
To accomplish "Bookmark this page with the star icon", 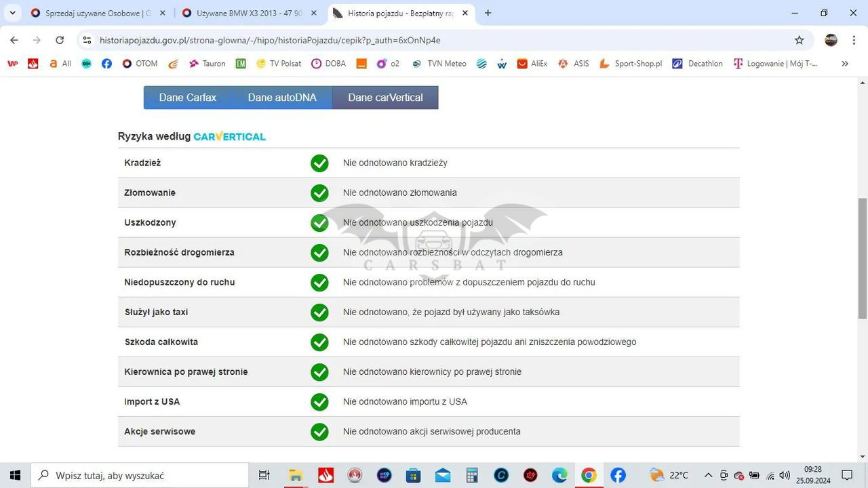I will (x=800, y=40).
